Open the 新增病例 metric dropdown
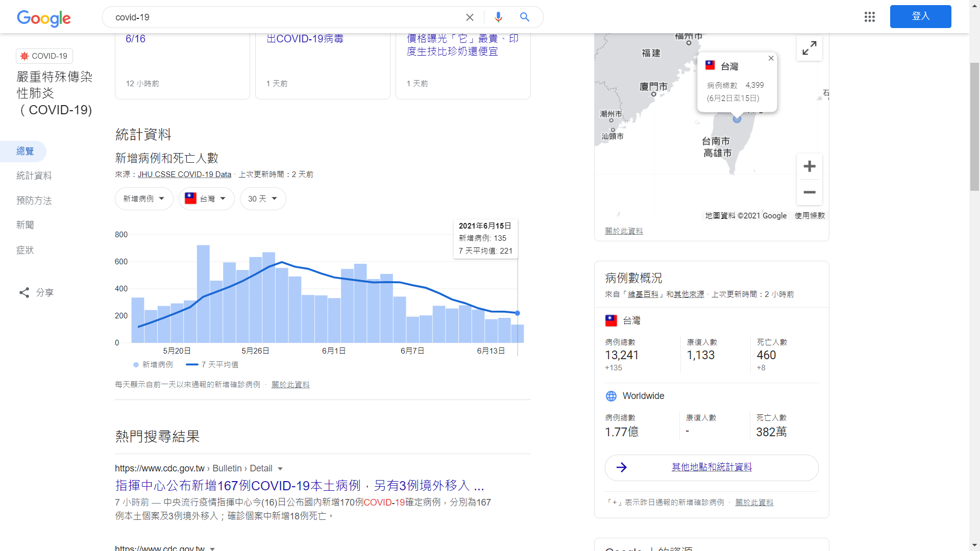 (143, 198)
